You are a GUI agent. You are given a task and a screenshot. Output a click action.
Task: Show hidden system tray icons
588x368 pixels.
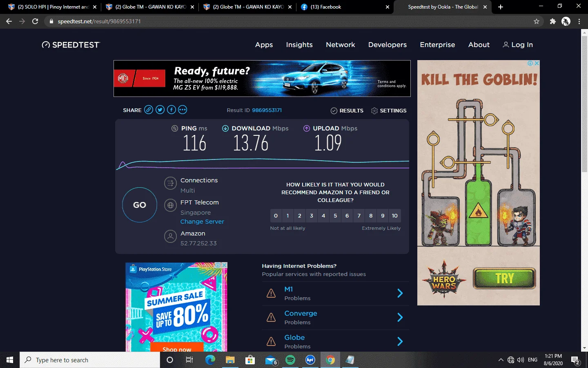pyautogui.click(x=501, y=360)
